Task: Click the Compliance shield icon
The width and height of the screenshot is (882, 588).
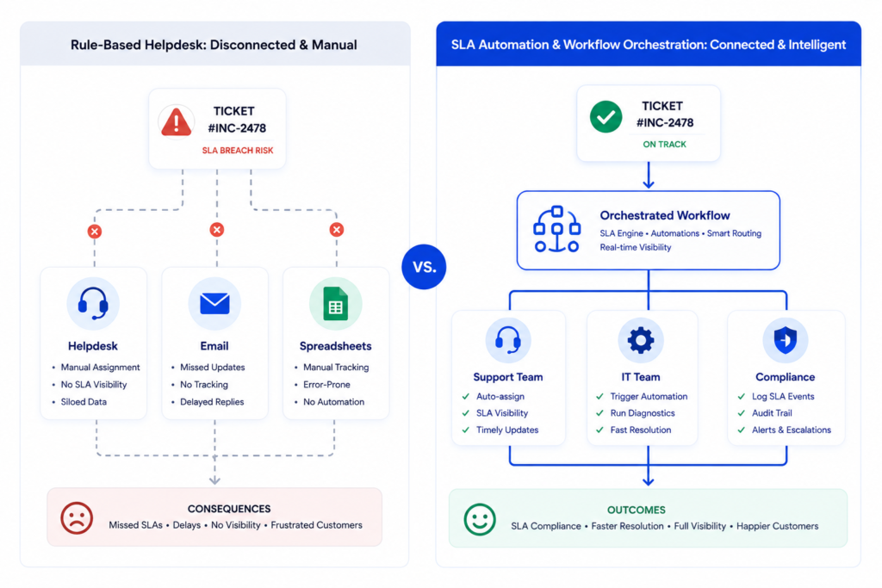Action: point(786,340)
